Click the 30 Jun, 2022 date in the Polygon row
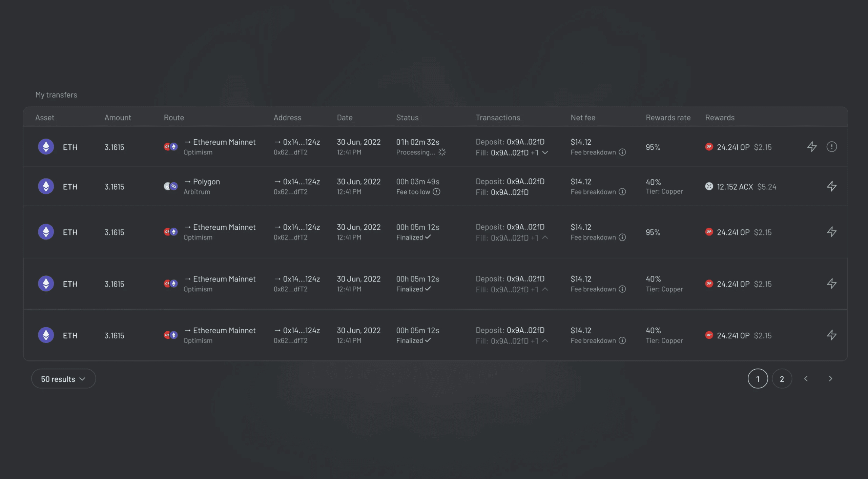 (x=358, y=181)
